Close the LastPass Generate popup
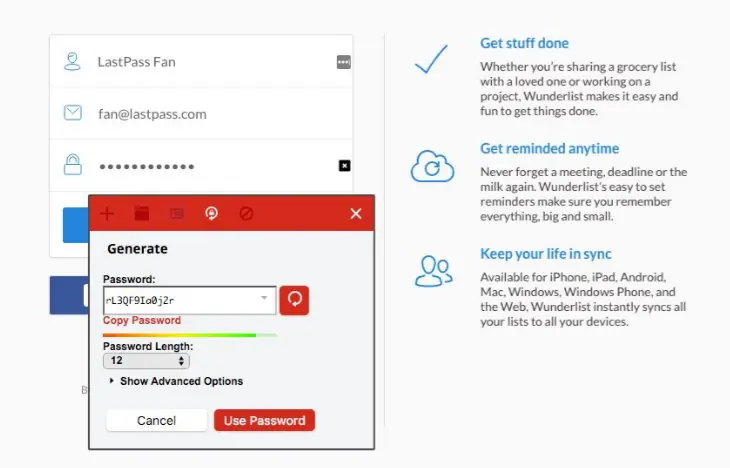Image resolution: width=730 pixels, height=468 pixels. coord(356,214)
